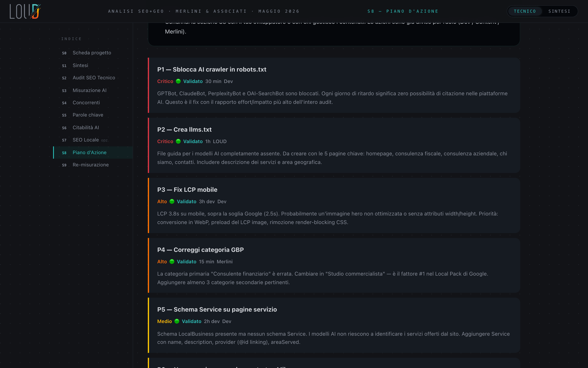588x368 pixels.
Task: Click the 15 min estimate on P4
Action: pyautogui.click(x=207, y=262)
